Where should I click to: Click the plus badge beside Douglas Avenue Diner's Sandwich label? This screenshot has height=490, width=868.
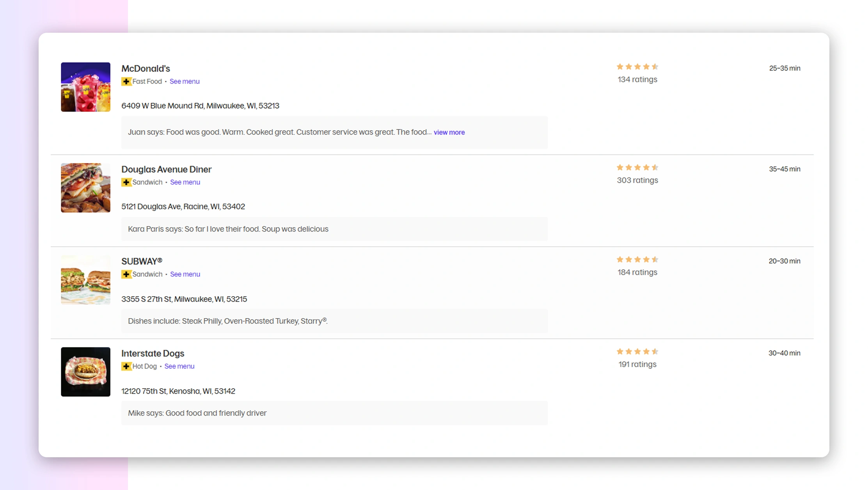point(126,182)
